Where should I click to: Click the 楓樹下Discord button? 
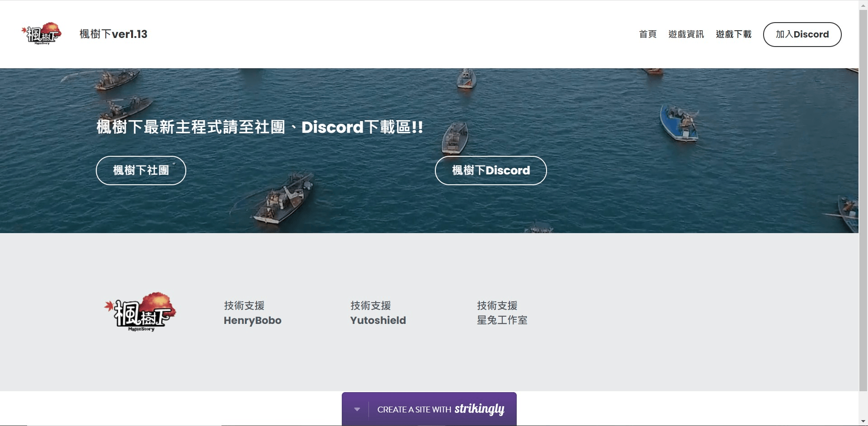pyautogui.click(x=491, y=170)
